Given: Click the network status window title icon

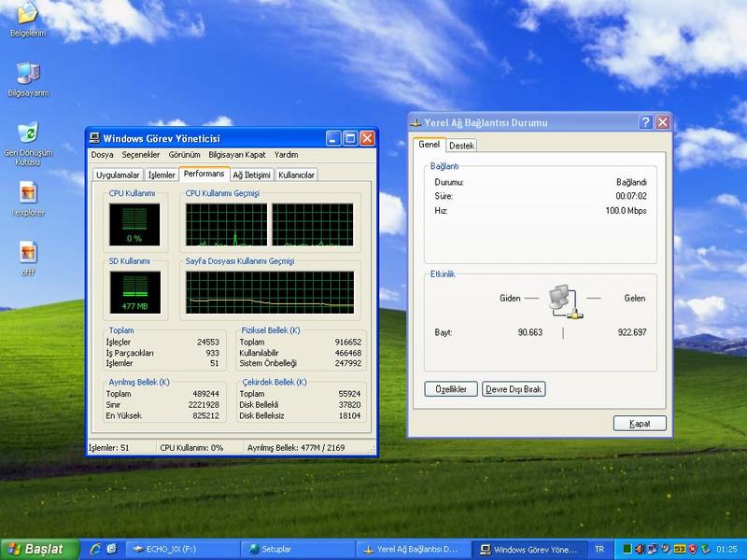Looking at the screenshot, I should point(416,123).
